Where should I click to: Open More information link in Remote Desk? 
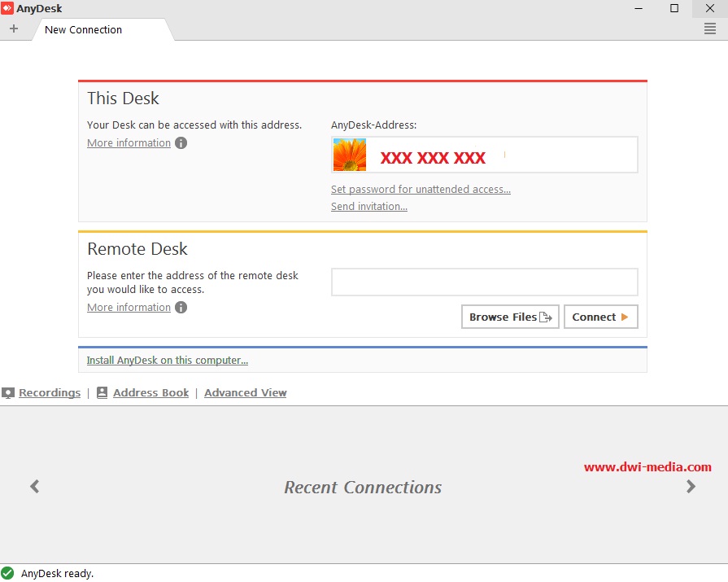point(129,308)
